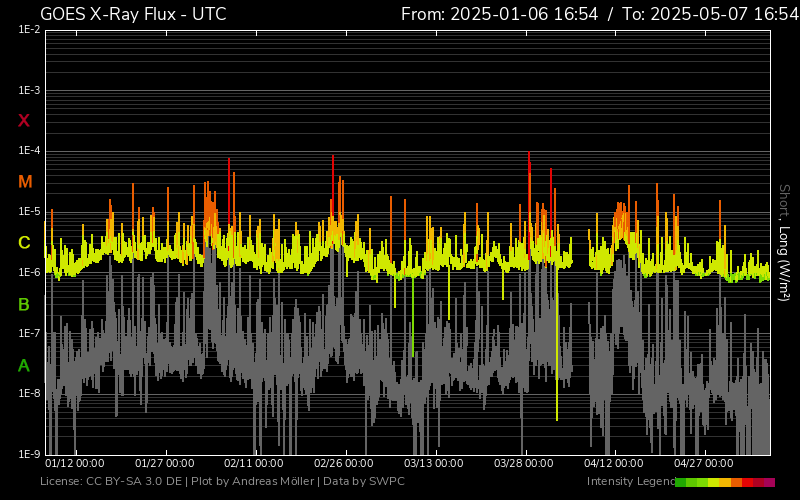Viewport: 800px width, 500px height.
Task: Click the '01/27 00:00' x-axis date
Action: point(165,463)
